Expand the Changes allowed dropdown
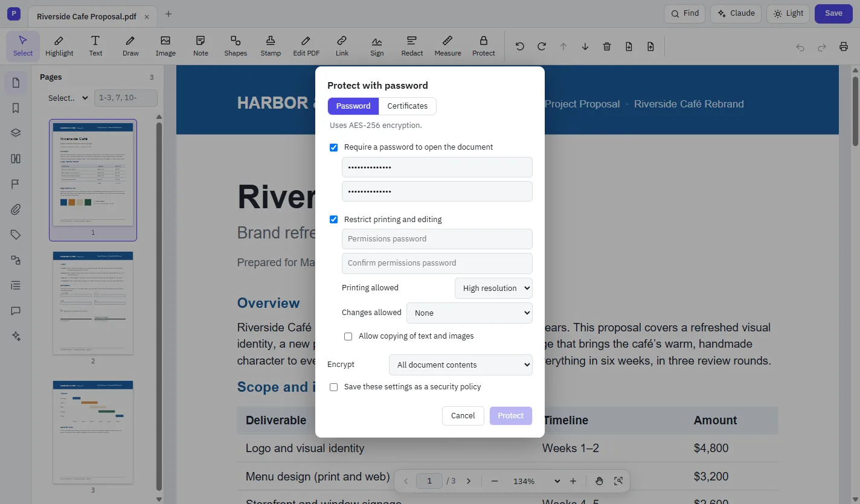Image resolution: width=860 pixels, height=504 pixels. point(469,313)
